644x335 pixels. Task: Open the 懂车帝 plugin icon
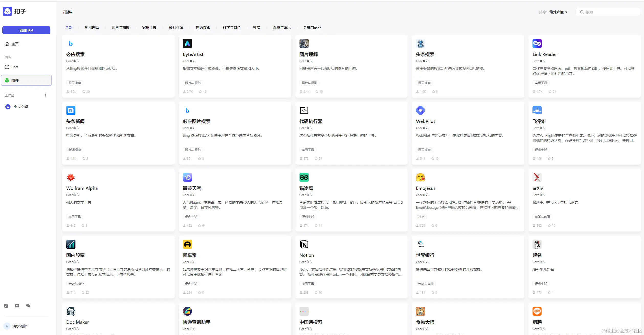[187, 244]
